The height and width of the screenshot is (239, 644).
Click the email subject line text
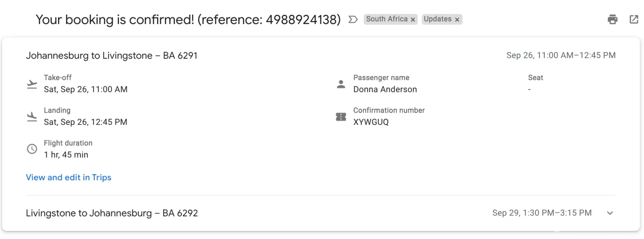[188, 20]
